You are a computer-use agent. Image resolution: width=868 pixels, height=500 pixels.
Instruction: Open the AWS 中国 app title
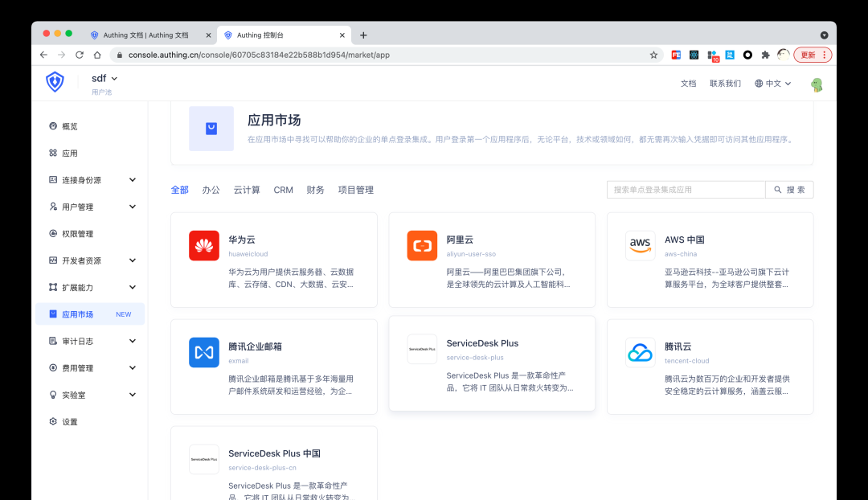point(684,240)
